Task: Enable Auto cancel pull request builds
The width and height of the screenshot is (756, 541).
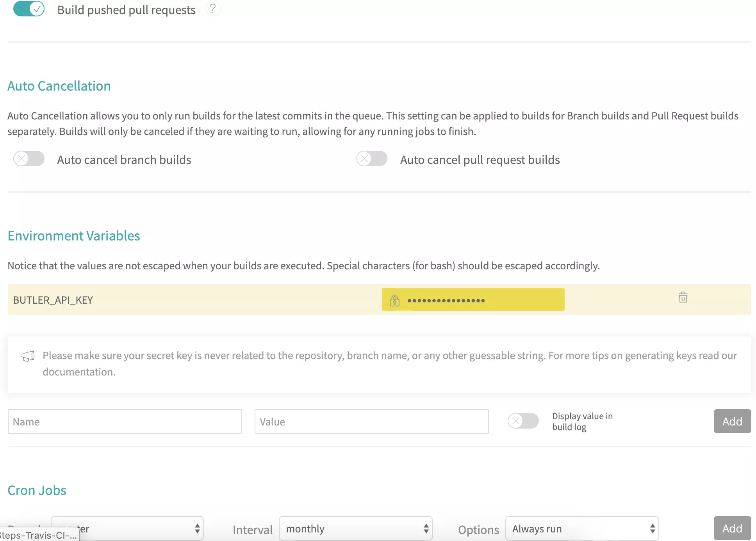Action: point(371,158)
